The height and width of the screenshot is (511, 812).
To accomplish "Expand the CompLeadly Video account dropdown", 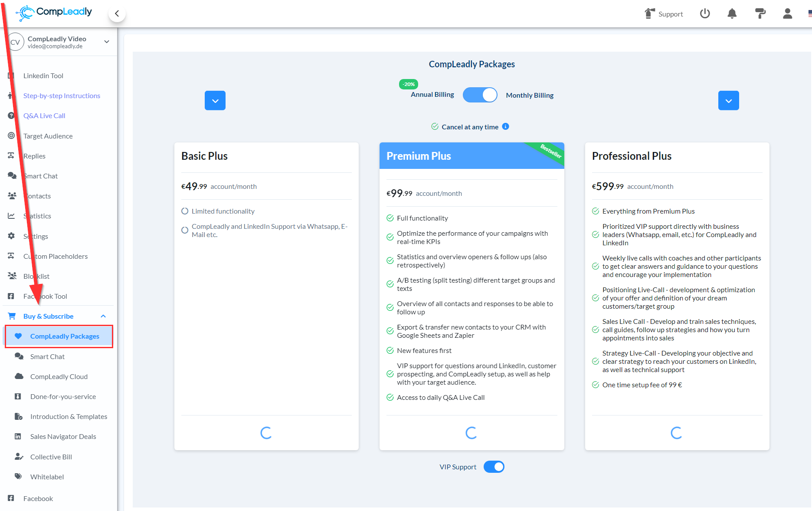I will click(107, 42).
